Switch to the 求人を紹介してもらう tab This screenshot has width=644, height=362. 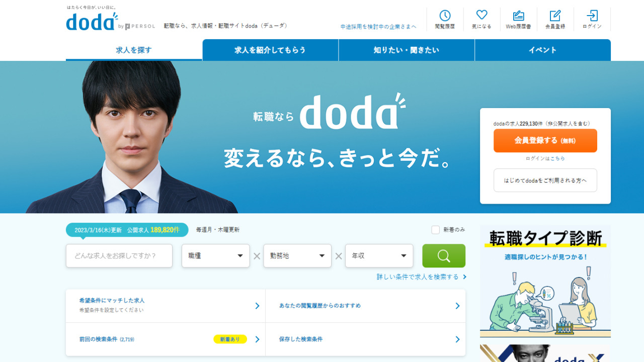tap(270, 50)
